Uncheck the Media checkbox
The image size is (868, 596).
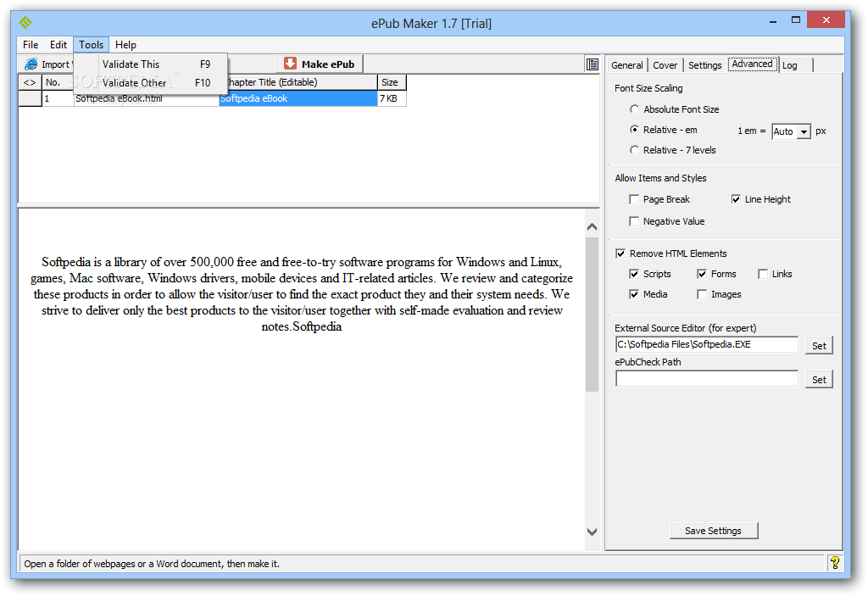click(x=634, y=295)
